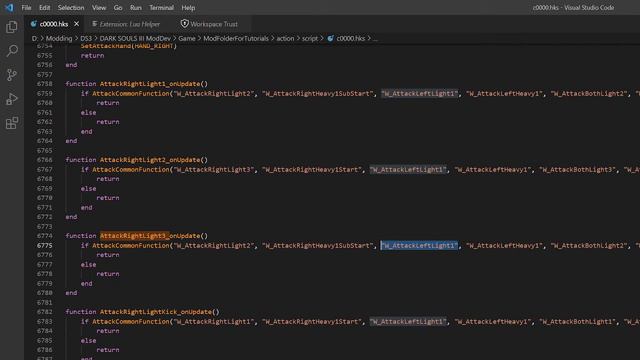This screenshot has height=360, width=640.
Task: Select the Modding breadcrumb segment
Action: tap(59, 38)
